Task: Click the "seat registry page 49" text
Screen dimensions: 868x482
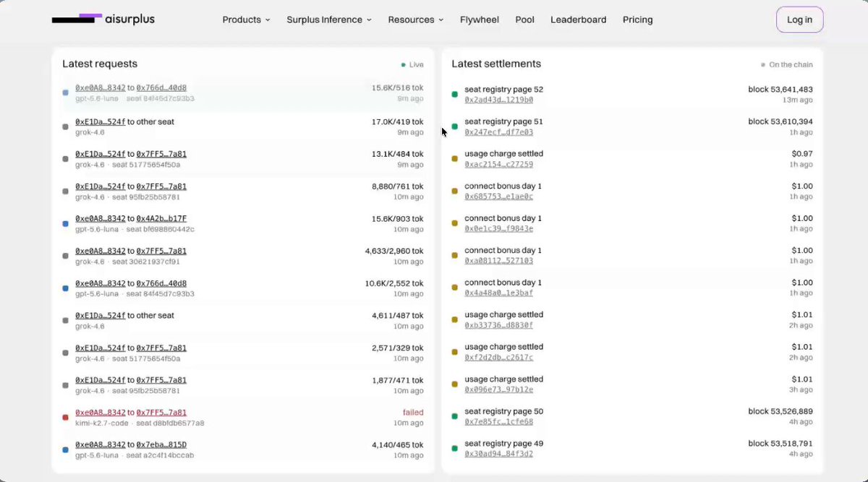Action: [x=503, y=444]
